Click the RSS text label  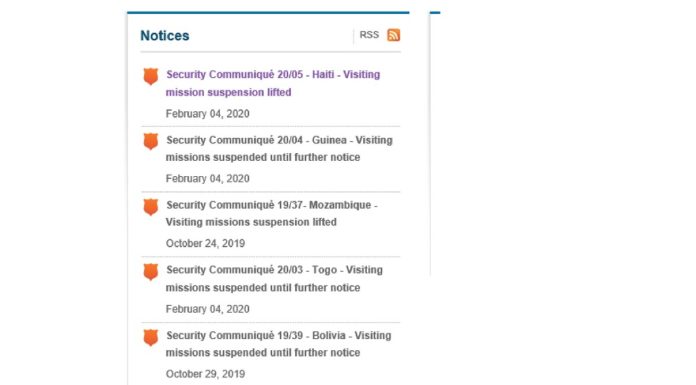pos(369,35)
